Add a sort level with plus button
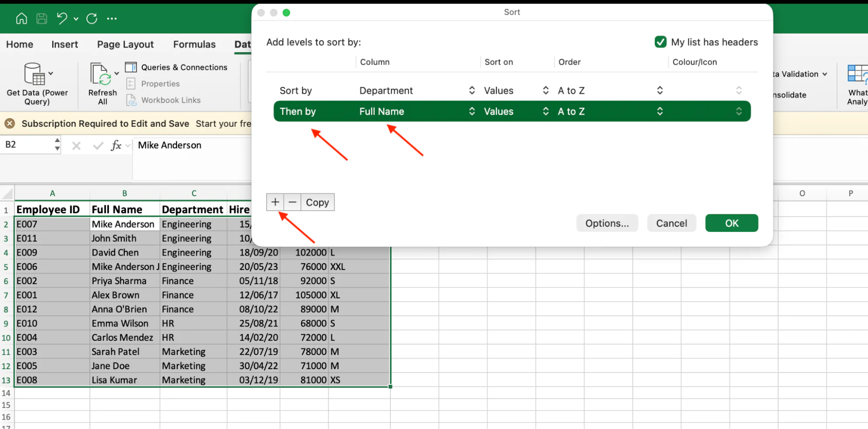Viewport: 868px width, 429px height. click(275, 202)
